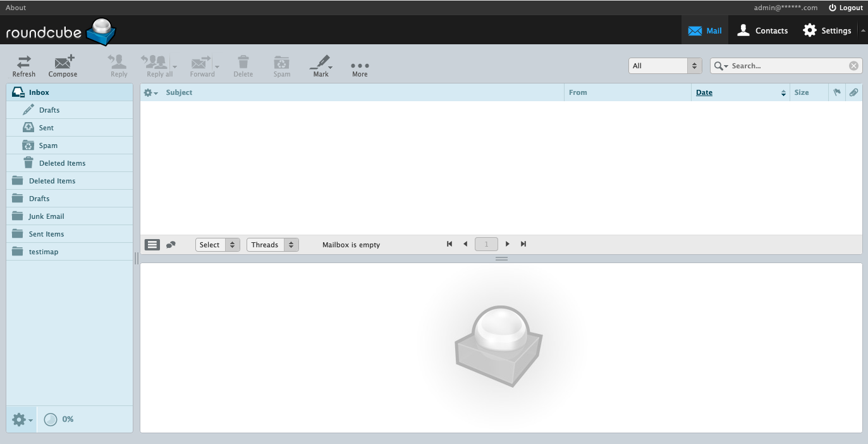Open the Settings tab
Viewport: 868px width, 444px height.
(828, 30)
